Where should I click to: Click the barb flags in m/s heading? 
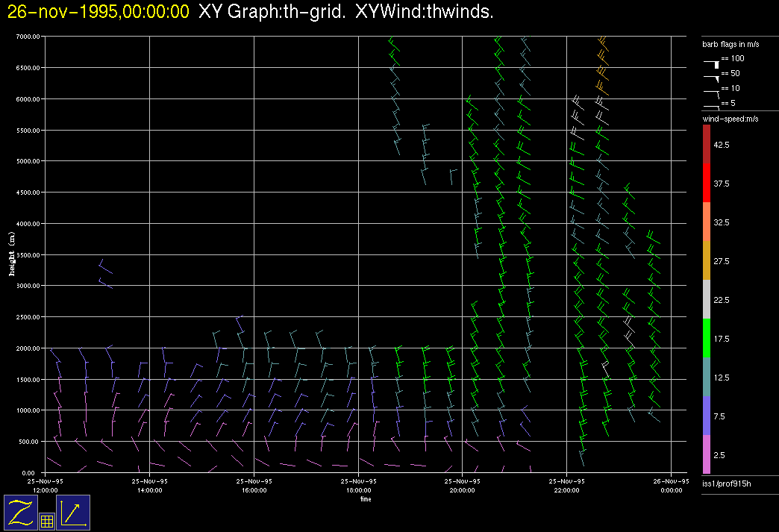click(730, 44)
